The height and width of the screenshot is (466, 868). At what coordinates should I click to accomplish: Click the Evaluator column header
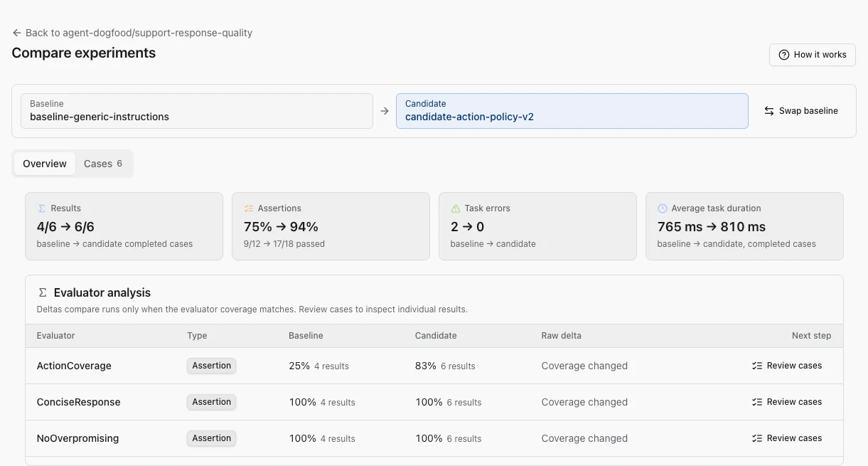(x=55, y=336)
